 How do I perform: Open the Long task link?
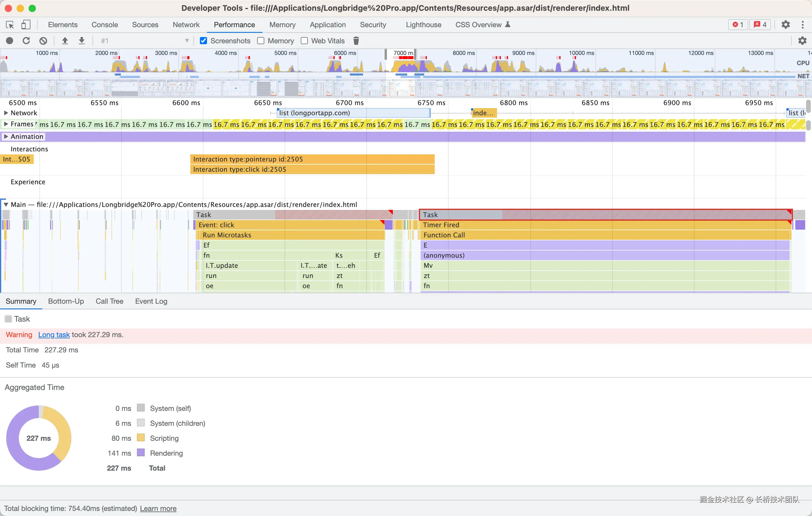coord(54,334)
